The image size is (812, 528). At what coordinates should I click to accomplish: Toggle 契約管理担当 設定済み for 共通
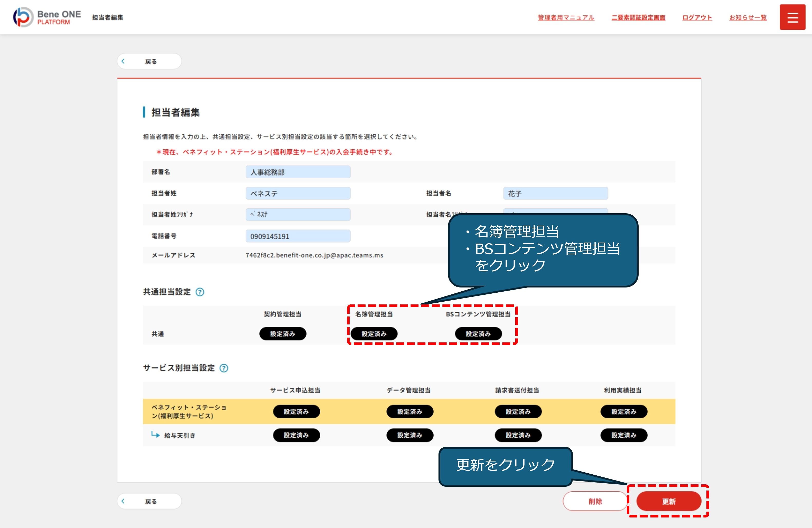(283, 334)
